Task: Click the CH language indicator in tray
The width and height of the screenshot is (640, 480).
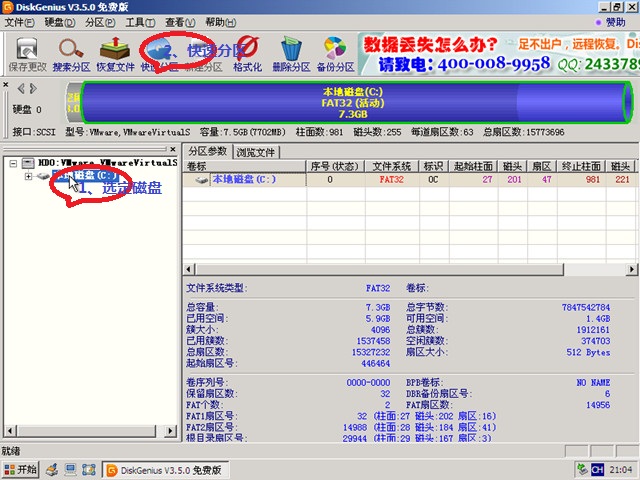Action: [x=597, y=470]
